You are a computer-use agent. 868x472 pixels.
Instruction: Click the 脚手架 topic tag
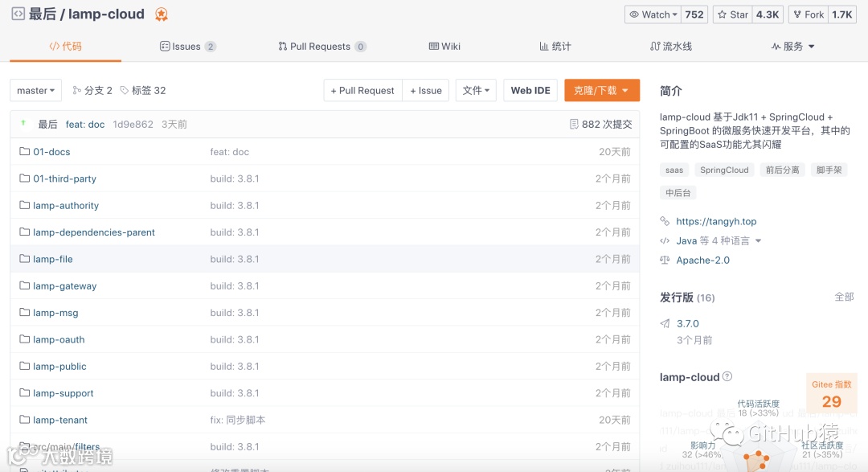(829, 170)
